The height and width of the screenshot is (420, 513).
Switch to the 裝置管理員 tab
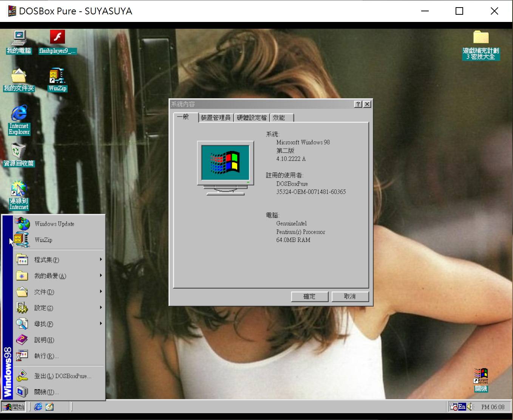[x=216, y=117]
